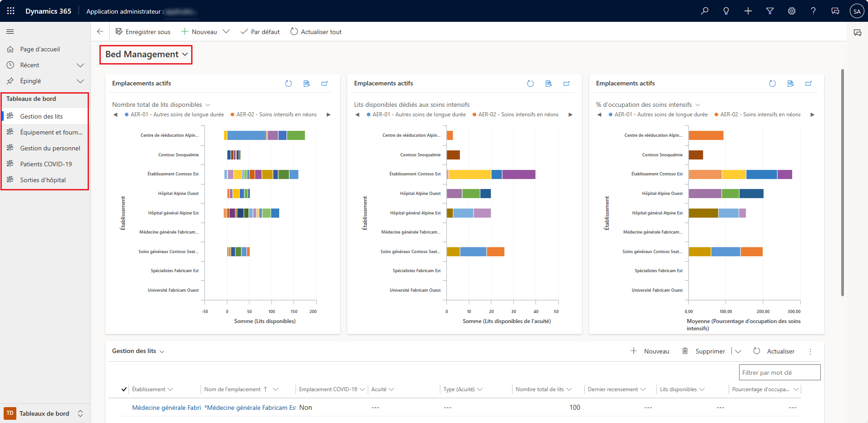Select Patients COVID-19 dashboard
Screen dimensions: 868x423
pos(44,164)
